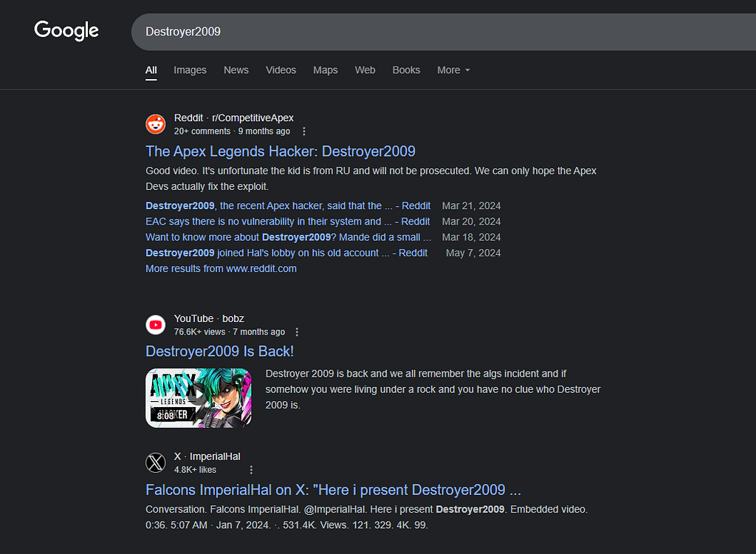Open options for the ImperialHal X result
This screenshot has width=756, height=554.
click(251, 470)
